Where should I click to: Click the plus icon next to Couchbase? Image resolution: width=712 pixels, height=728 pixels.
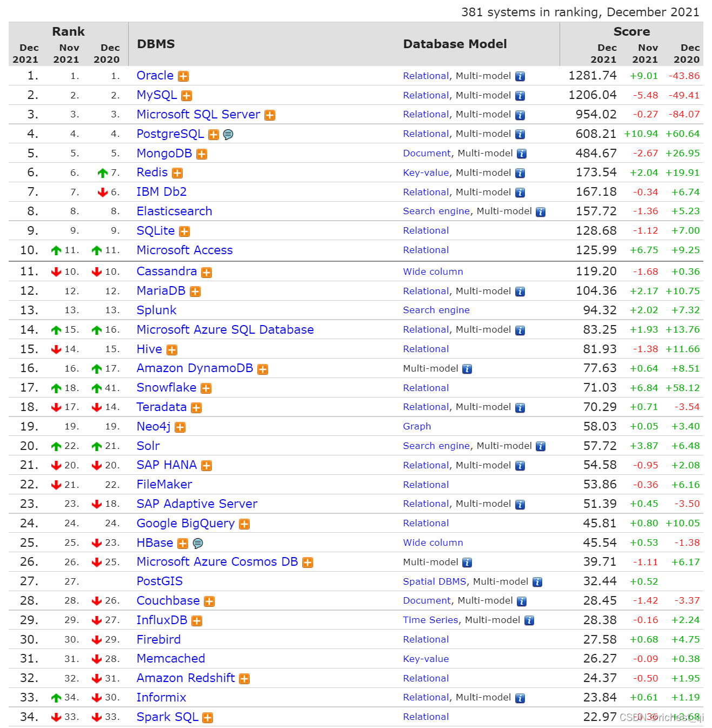209,601
